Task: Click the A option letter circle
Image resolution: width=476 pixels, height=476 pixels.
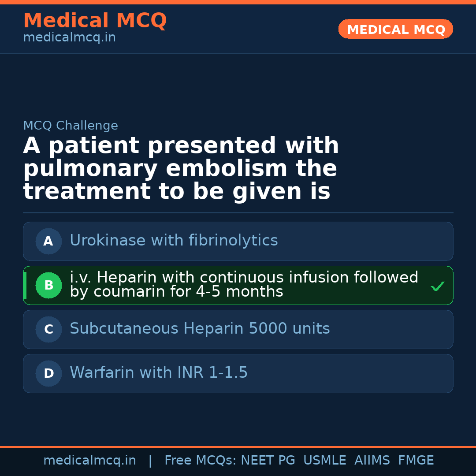Action: tap(48, 241)
